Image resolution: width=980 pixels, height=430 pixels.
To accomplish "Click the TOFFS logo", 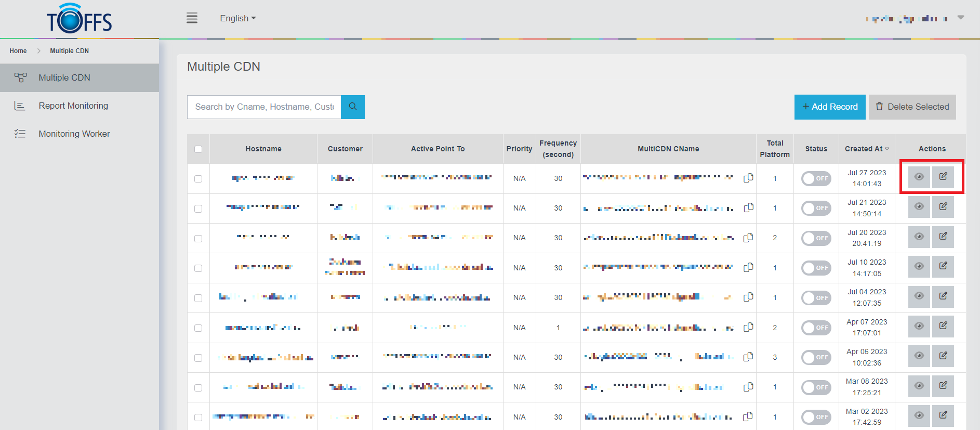I will 80,19.
